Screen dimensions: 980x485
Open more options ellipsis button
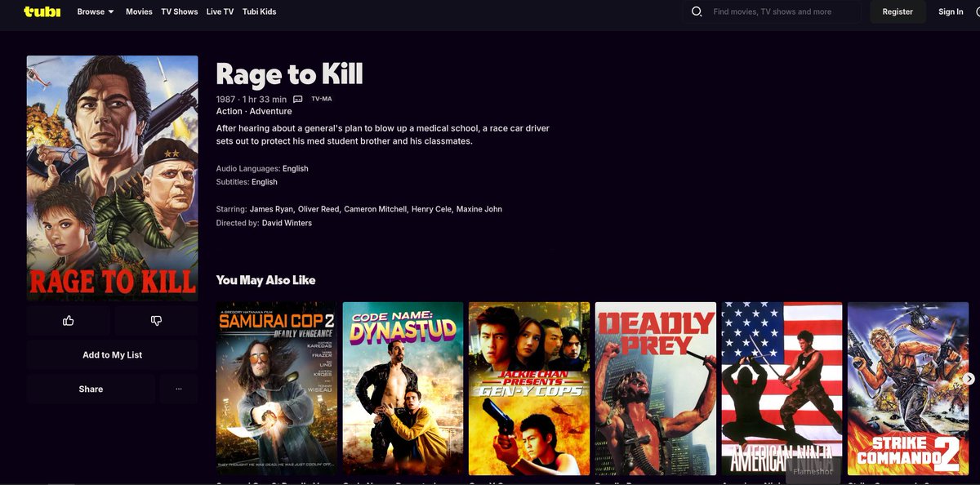(x=179, y=389)
